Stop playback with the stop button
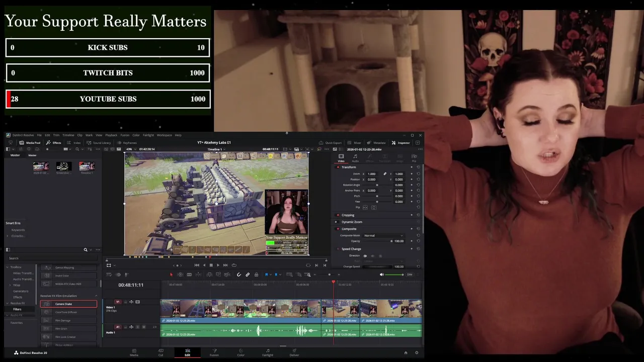Image resolution: width=644 pixels, height=362 pixels. (211, 265)
